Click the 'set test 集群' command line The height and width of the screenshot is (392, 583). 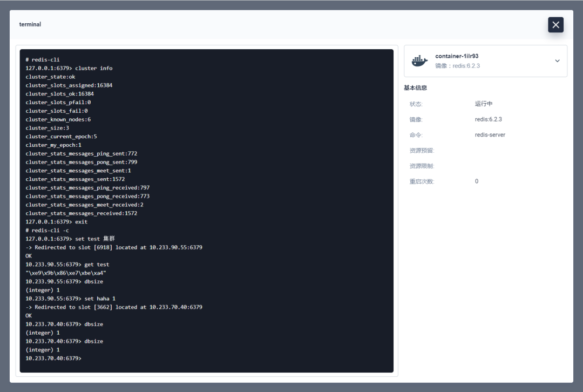tap(70, 239)
